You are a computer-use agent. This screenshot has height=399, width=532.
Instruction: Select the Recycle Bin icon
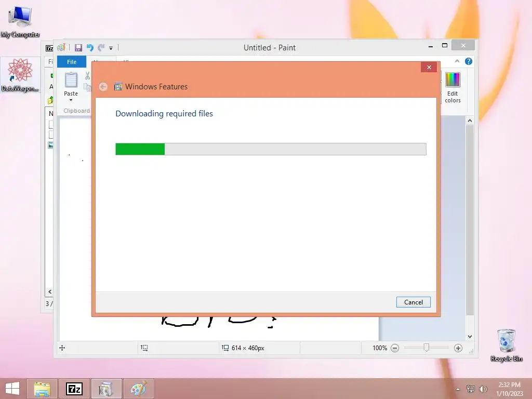506,345
